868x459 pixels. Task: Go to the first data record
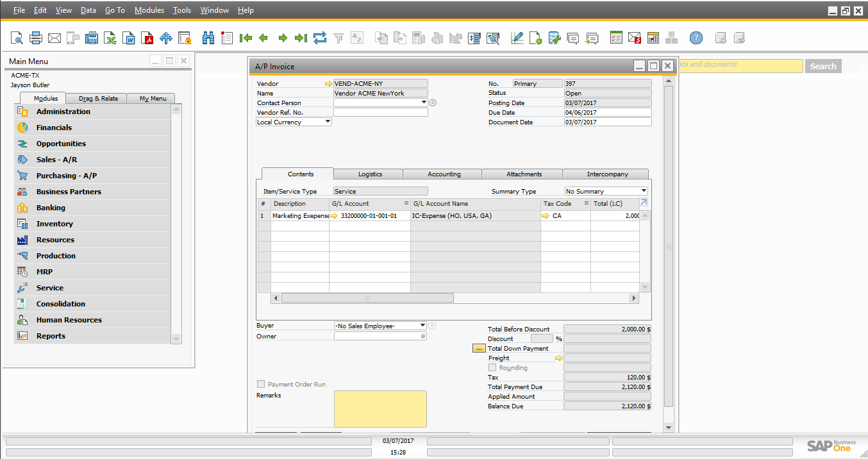click(246, 38)
